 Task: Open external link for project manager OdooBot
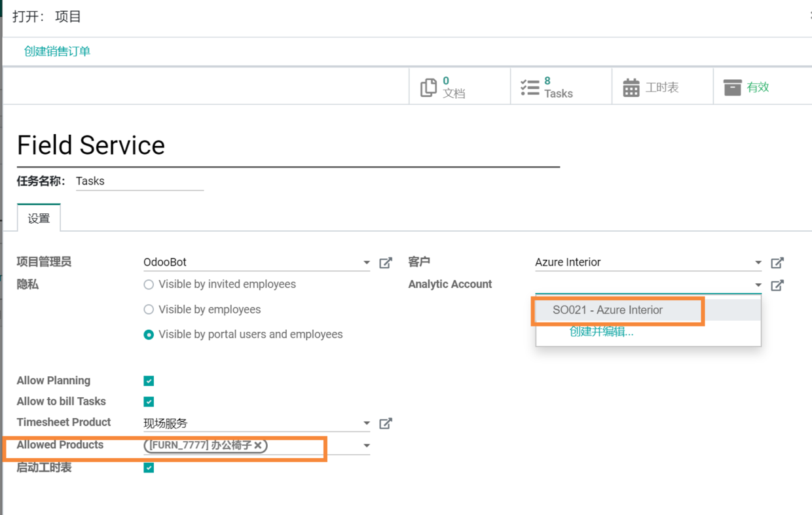[386, 262]
